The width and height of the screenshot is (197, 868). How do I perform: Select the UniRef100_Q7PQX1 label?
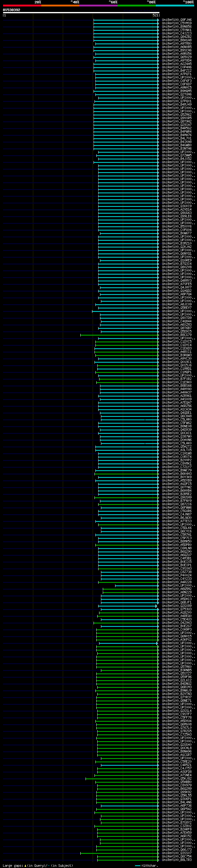tap(176, 101)
